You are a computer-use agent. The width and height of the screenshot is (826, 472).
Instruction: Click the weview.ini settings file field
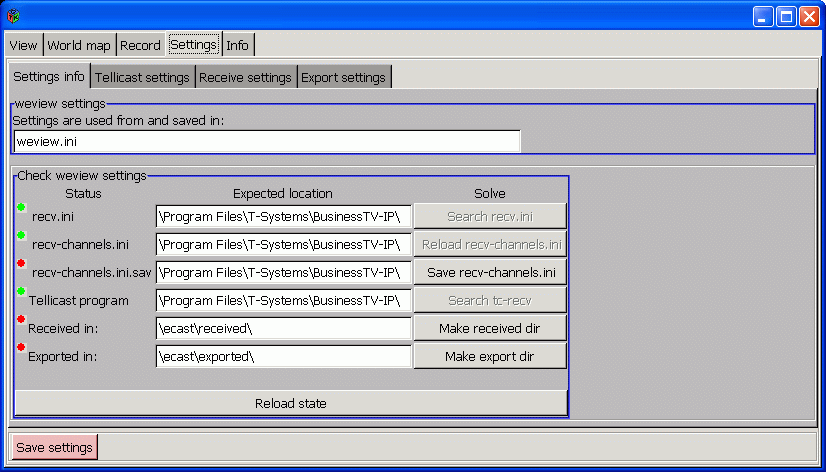pos(266,142)
